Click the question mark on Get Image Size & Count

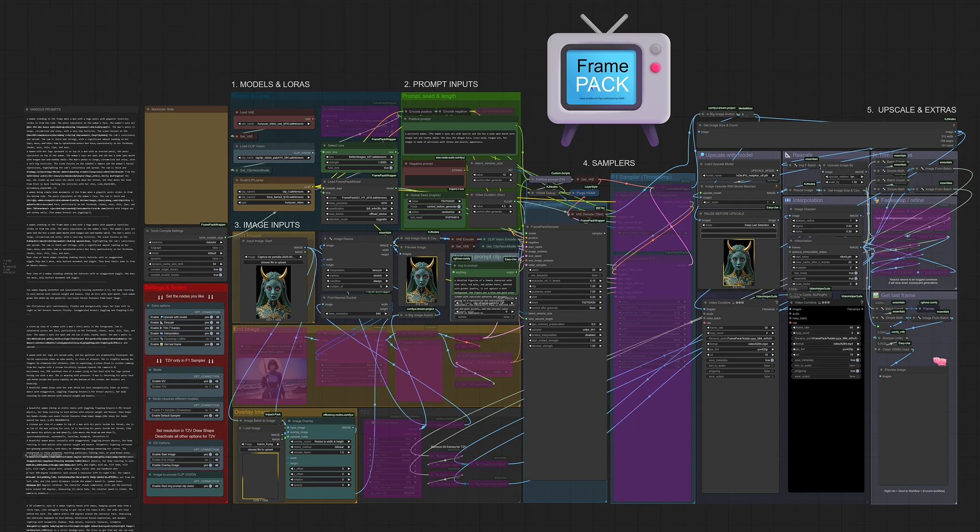pyautogui.click(x=954, y=125)
